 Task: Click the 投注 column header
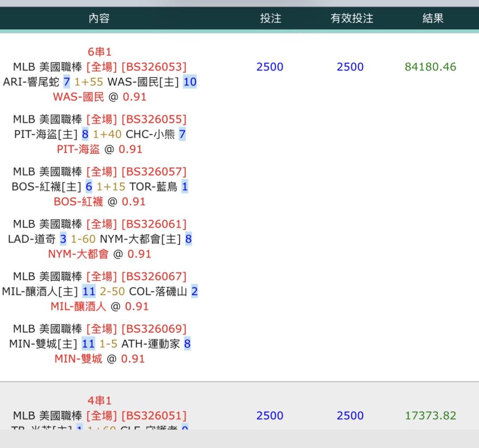(x=271, y=18)
